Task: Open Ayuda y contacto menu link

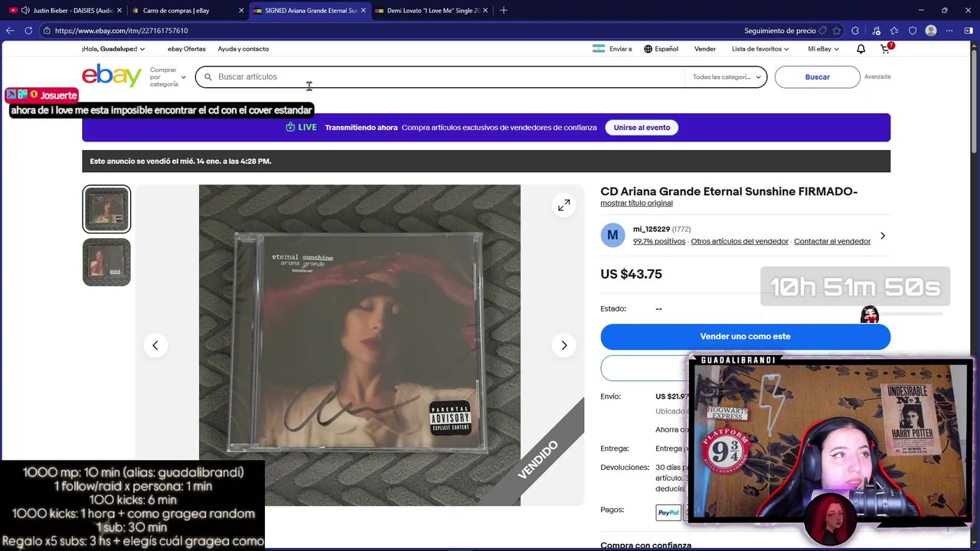Action: pos(243,49)
